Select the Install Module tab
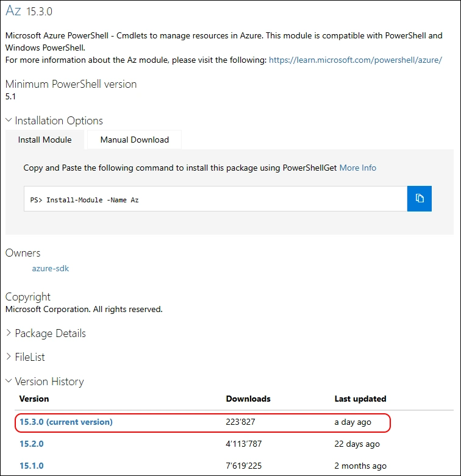This screenshot has height=476, width=461. [45, 140]
